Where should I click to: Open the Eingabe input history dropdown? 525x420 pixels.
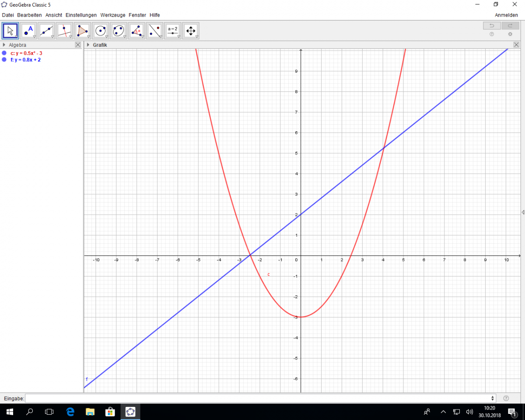[x=493, y=398]
